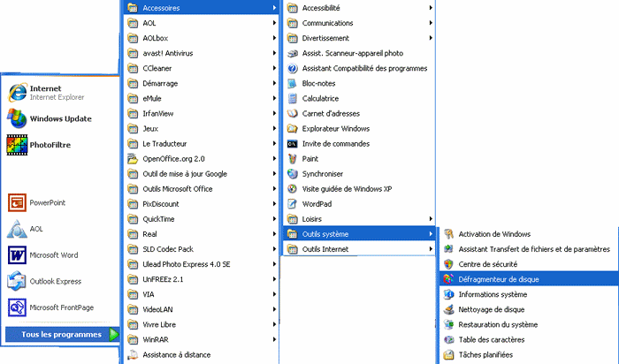Open the Windows Update icon

pyautogui.click(x=16, y=118)
